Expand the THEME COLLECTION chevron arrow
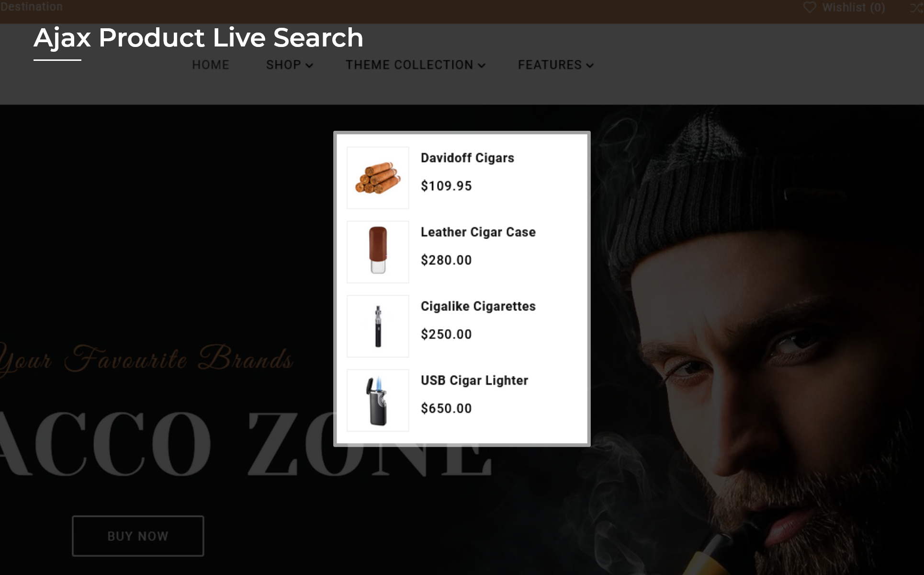Image resolution: width=924 pixels, height=575 pixels. pyautogui.click(x=482, y=66)
